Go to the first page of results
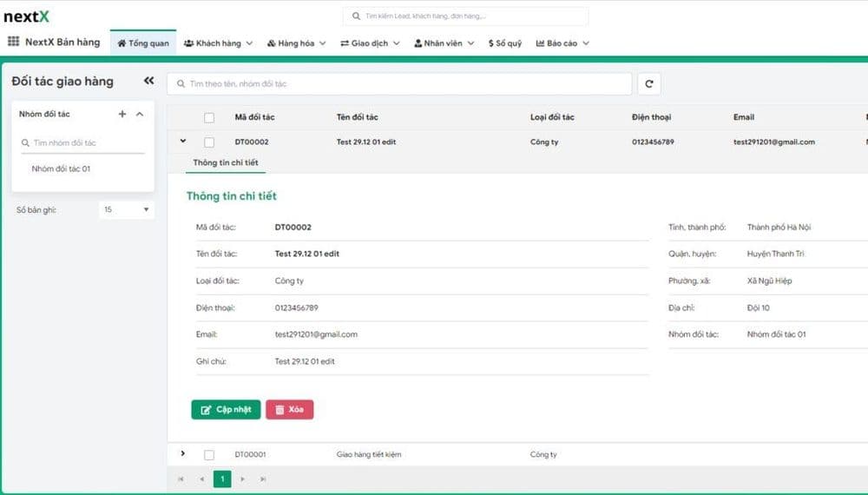Viewport: 868px width, 495px height. pos(181,478)
